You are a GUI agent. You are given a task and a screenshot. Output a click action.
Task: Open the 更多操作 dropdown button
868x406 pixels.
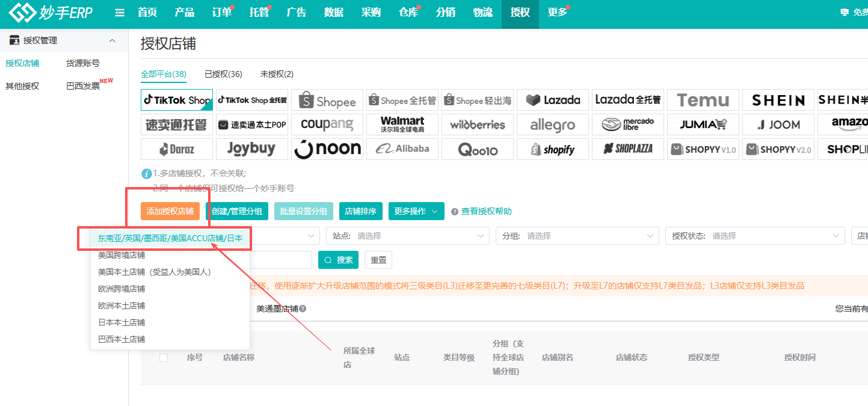(x=416, y=211)
